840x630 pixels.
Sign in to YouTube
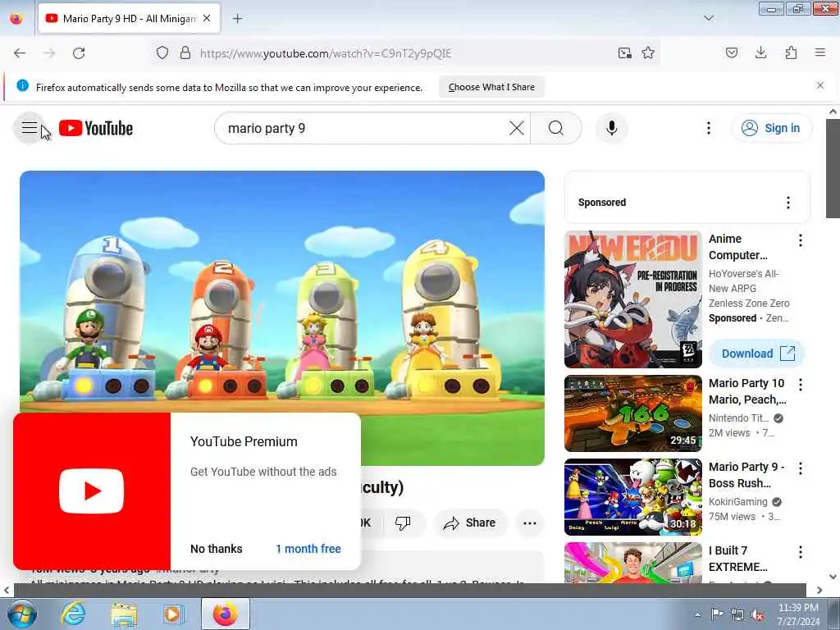pos(772,128)
